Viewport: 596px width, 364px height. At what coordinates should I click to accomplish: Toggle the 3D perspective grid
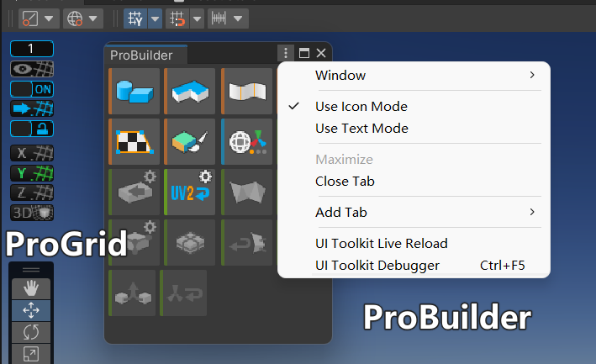32,213
